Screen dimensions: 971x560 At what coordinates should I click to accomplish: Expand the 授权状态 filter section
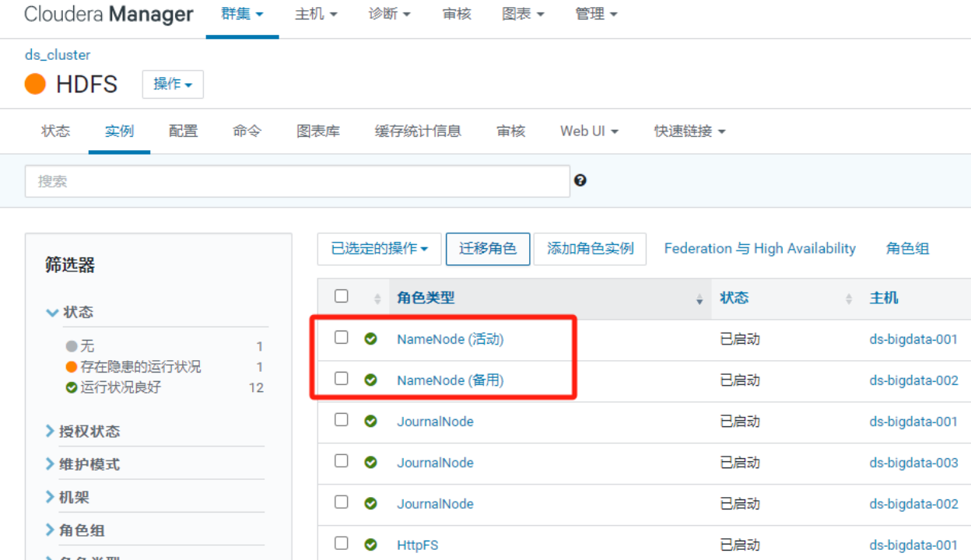[82, 432]
